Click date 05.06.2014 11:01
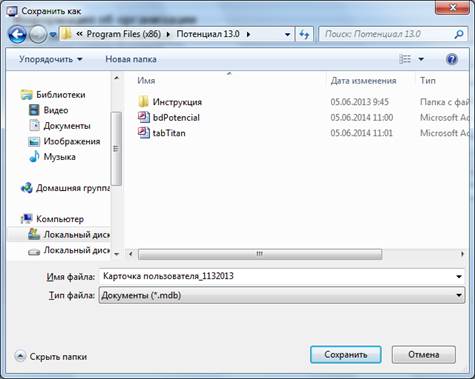The height and width of the screenshot is (379, 475). coord(362,133)
